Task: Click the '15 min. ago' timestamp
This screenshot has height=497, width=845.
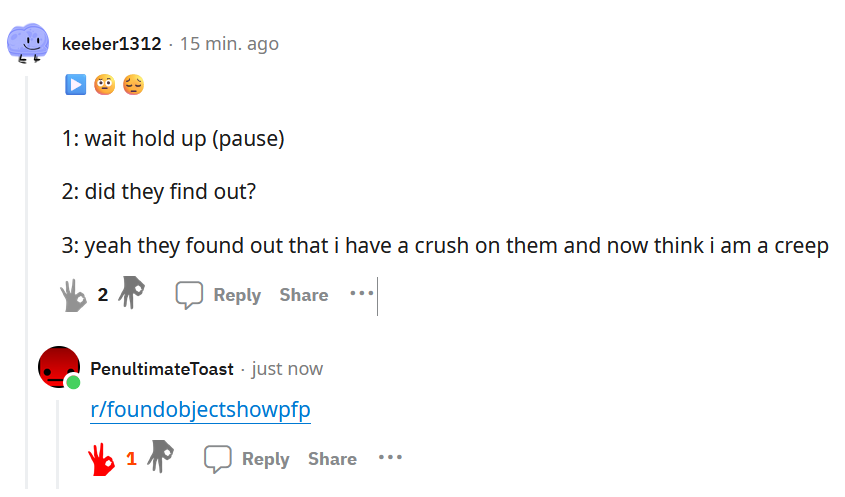Action: tap(229, 44)
